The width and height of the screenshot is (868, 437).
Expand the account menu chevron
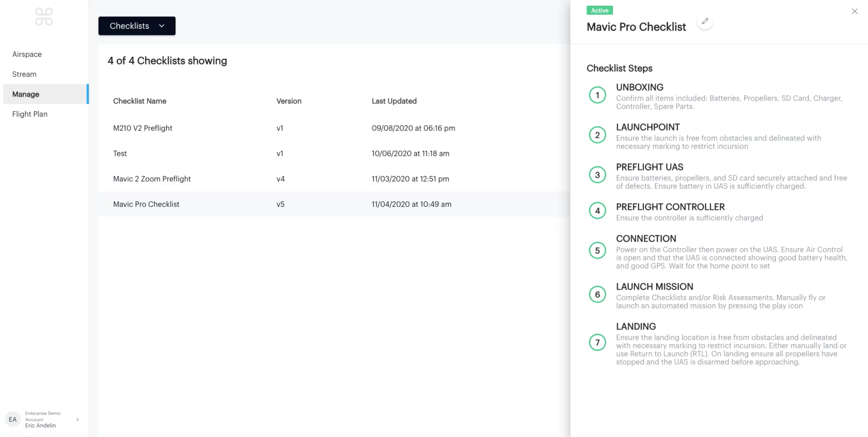point(77,419)
